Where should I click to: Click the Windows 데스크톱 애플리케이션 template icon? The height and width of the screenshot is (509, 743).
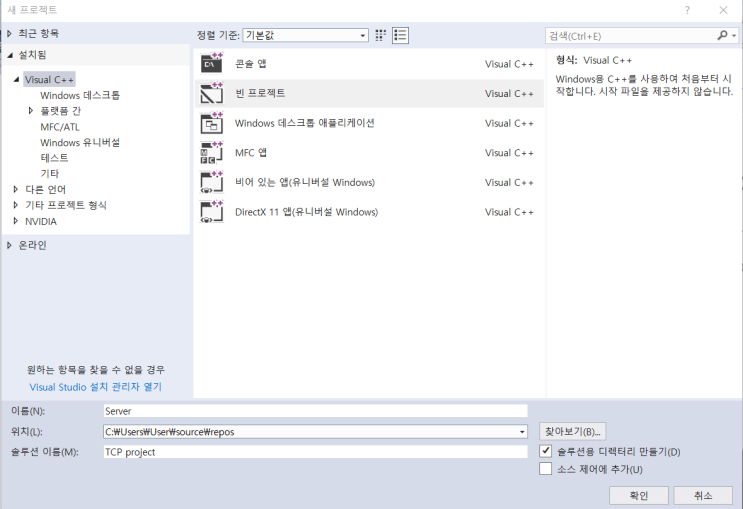click(x=211, y=123)
